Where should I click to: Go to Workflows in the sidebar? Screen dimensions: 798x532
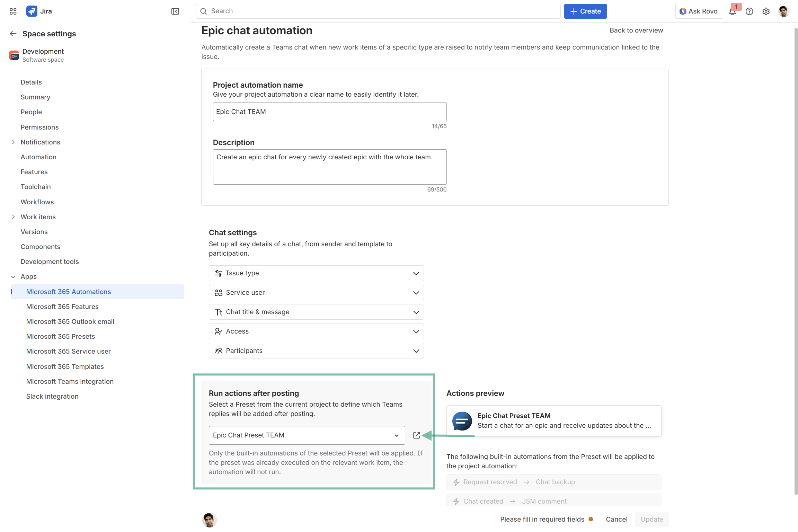(37, 202)
